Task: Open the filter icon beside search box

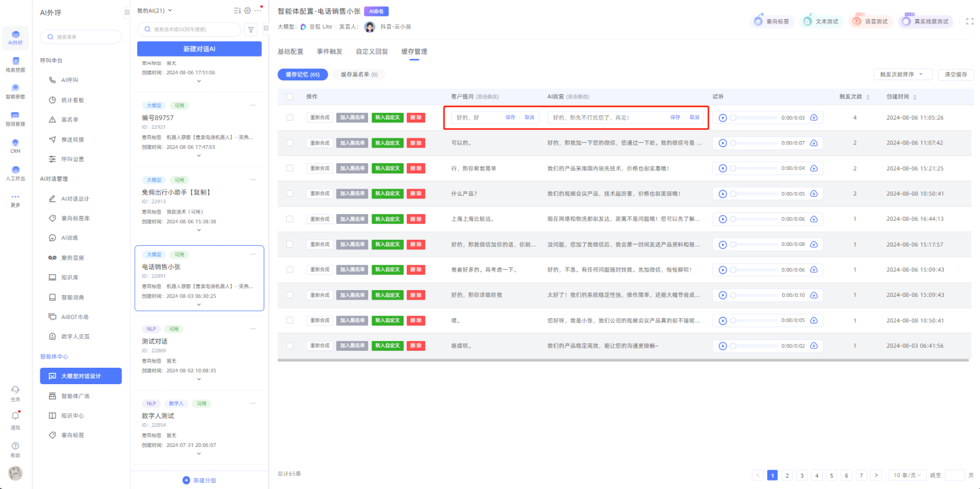Action: [251, 29]
